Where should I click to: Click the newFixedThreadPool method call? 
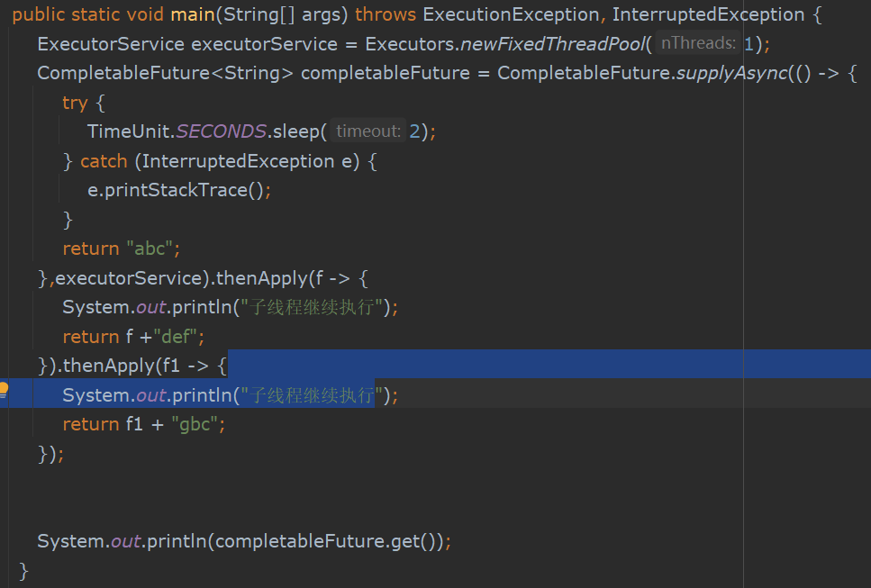click(553, 44)
